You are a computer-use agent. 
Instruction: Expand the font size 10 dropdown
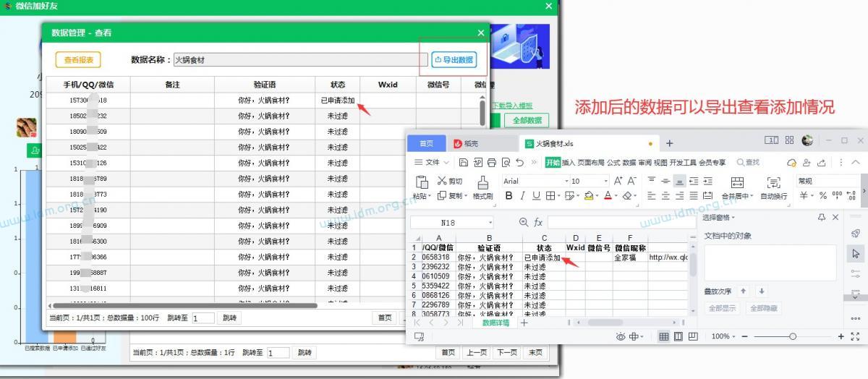click(608, 181)
